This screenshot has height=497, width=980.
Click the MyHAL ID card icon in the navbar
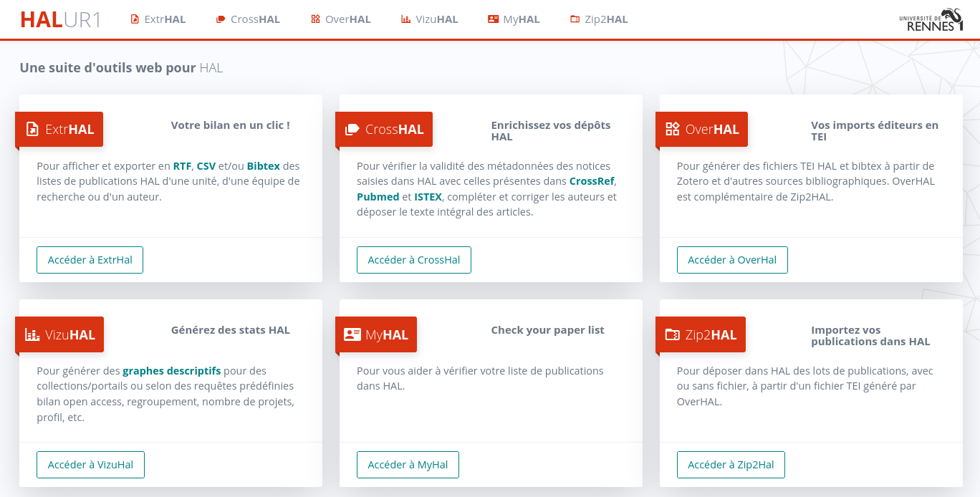(493, 19)
